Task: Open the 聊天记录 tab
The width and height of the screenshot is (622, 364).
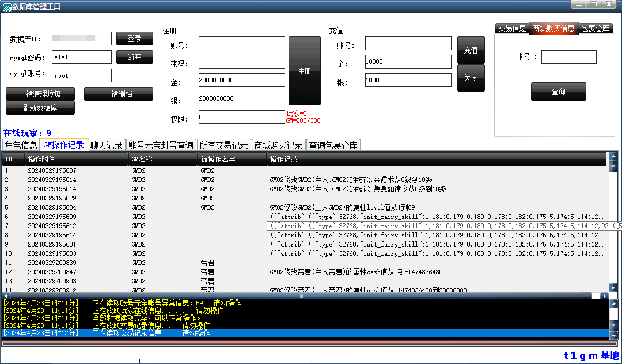Action: pos(106,145)
